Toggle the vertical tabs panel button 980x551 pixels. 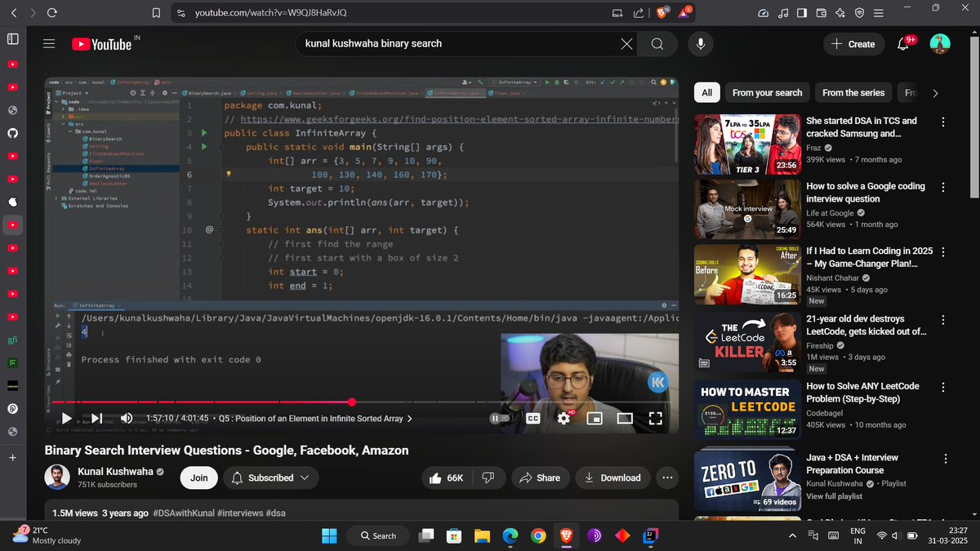[x=12, y=38]
